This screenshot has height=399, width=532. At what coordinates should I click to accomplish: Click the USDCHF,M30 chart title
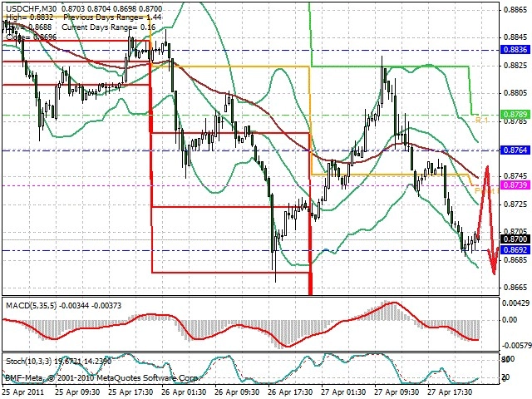pyautogui.click(x=32, y=8)
